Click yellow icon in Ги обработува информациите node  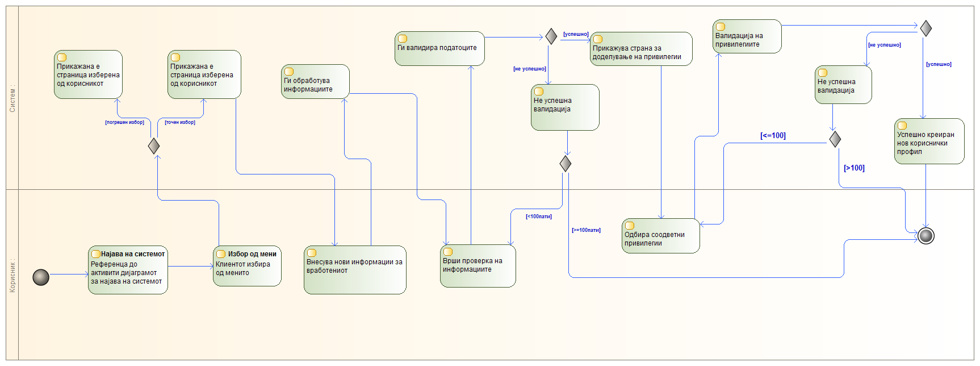click(x=289, y=72)
